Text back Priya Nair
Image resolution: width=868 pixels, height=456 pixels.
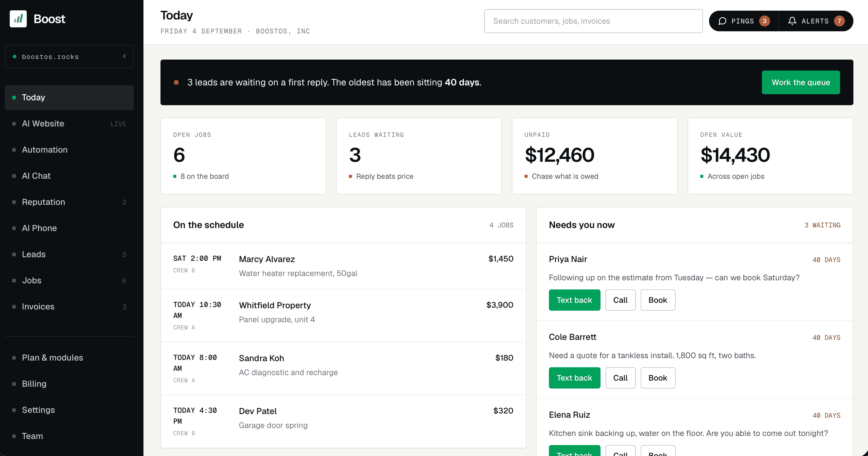[x=574, y=300]
